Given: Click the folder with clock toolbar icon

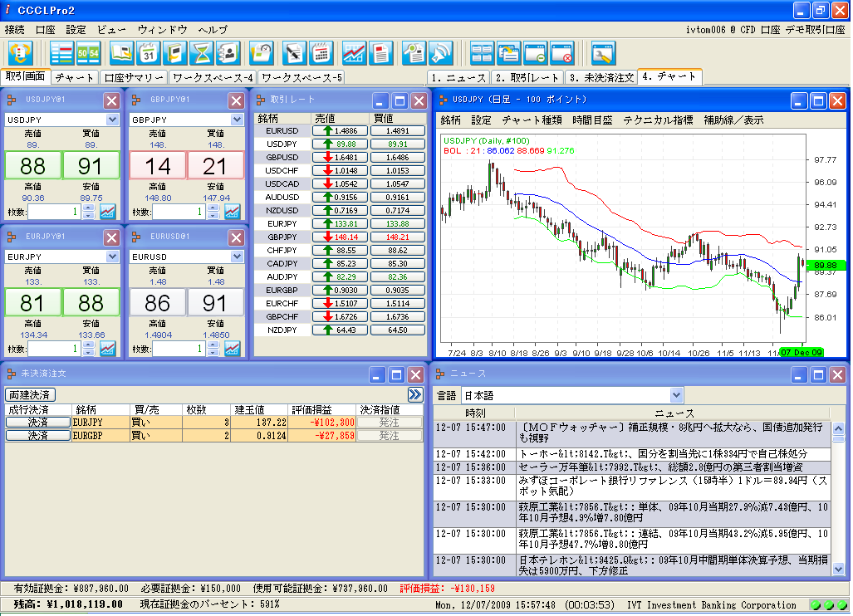Looking at the screenshot, I should 262,53.
